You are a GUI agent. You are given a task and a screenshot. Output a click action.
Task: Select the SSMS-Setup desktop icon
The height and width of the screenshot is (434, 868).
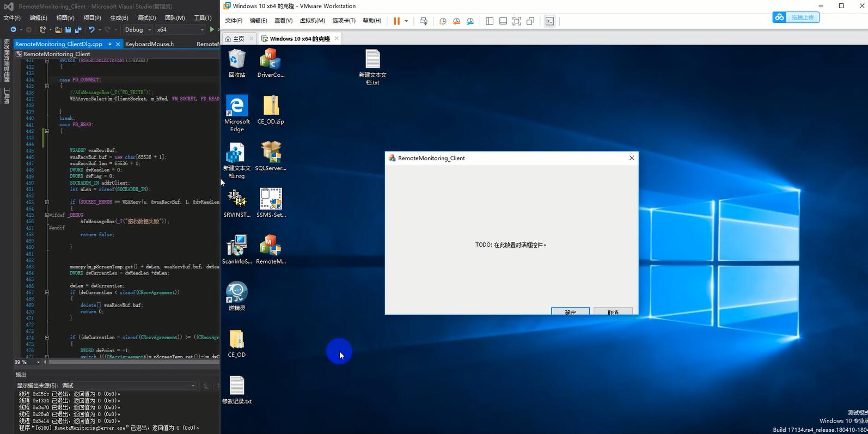(x=271, y=203)
